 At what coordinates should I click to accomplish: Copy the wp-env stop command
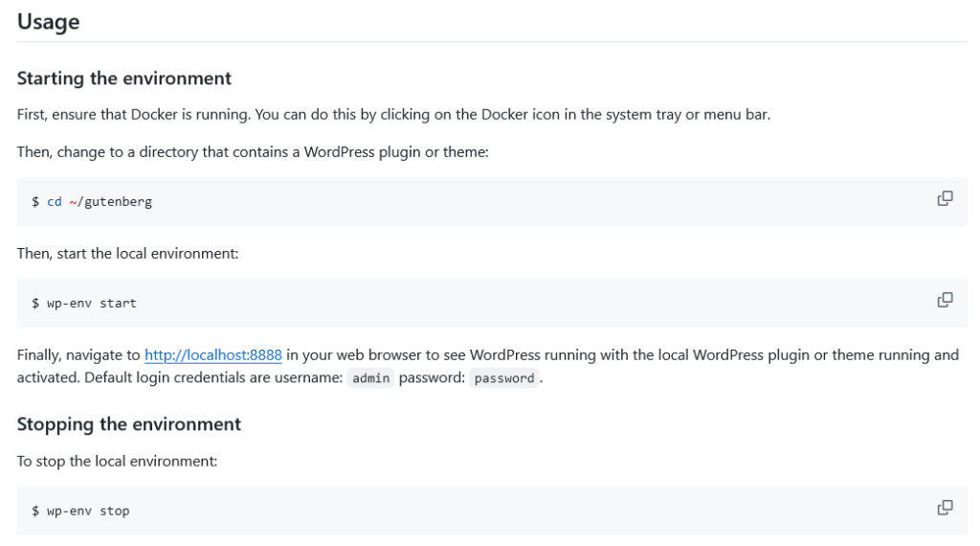click(945, 508)
